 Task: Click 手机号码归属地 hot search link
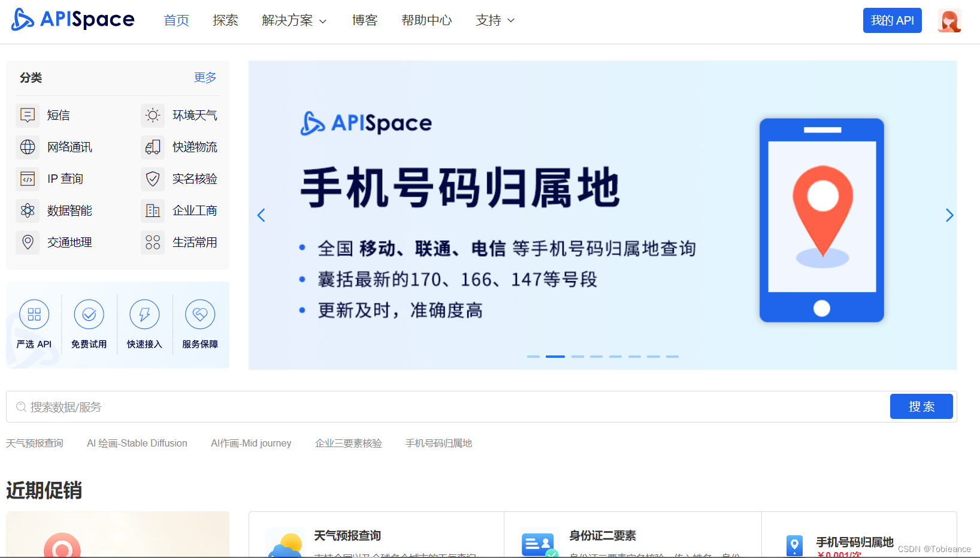click(x=439, y=443)
